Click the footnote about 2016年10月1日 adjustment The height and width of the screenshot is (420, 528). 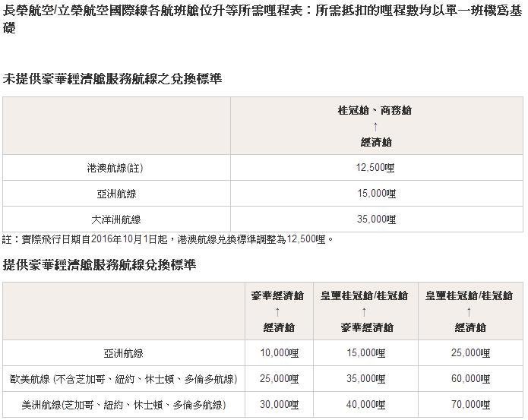click(168, 239)
